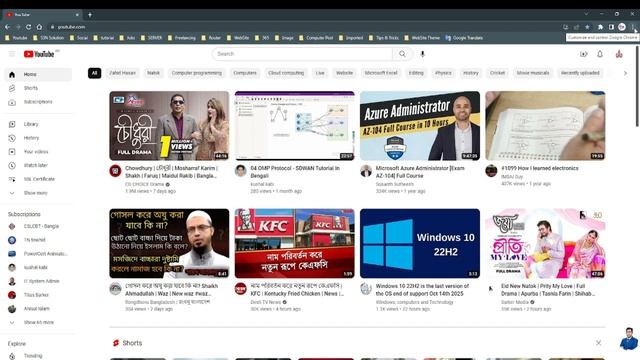640x360 pixels.
Task: Open Watch later playlist
Action: coord(38,165)
